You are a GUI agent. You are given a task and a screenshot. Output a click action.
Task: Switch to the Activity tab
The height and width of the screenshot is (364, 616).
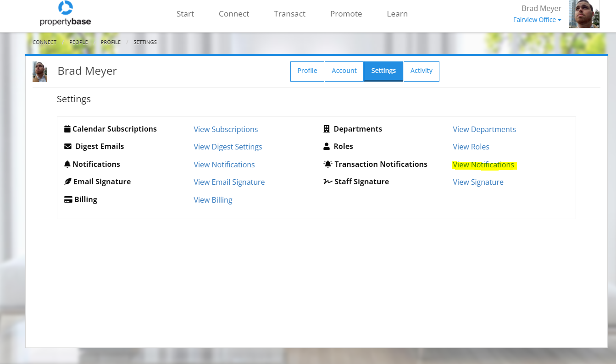click(x=421, y=71)
